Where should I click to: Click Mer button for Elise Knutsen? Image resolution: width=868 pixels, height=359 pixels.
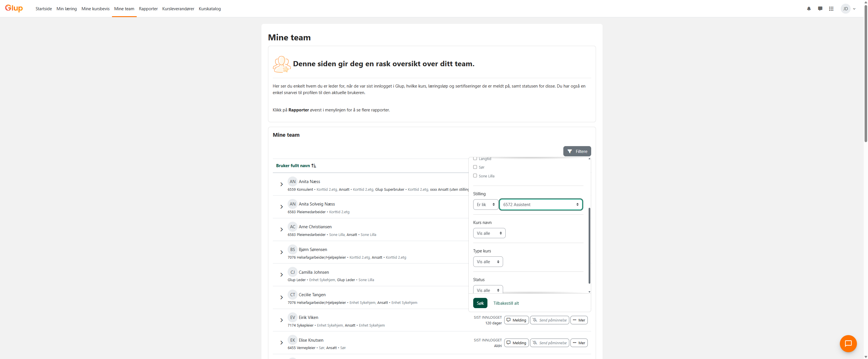tap(579, 343)
